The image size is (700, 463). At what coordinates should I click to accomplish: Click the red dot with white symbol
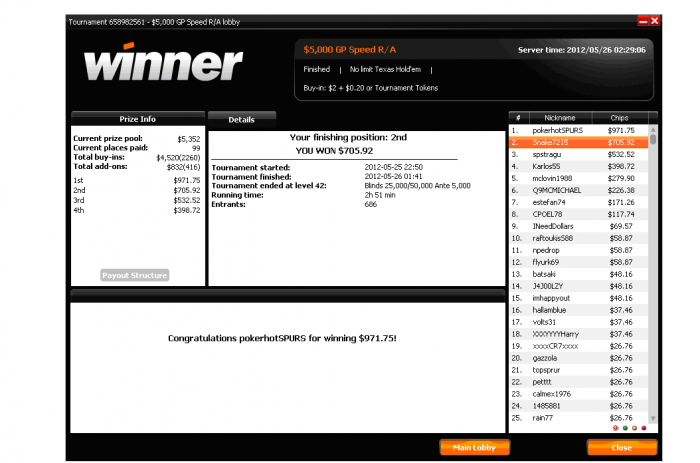(x=616, y=428)
